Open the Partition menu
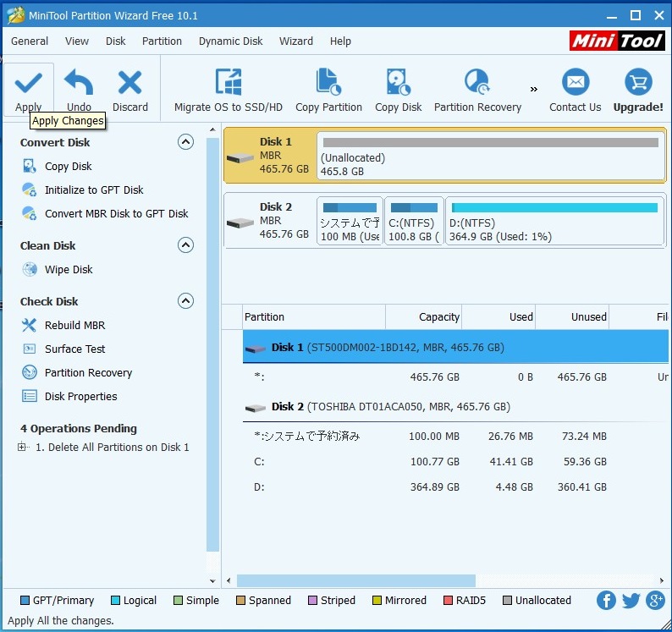 pos(162,41)
